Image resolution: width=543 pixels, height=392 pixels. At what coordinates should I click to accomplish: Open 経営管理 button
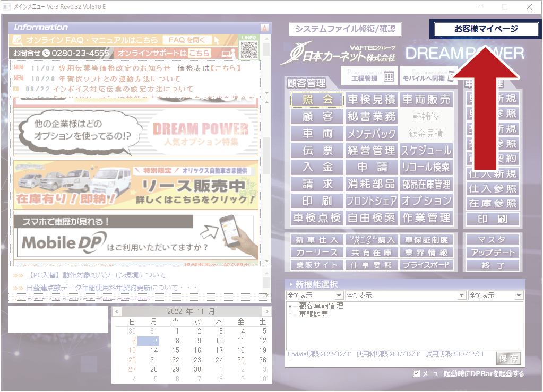coord(372,151)
